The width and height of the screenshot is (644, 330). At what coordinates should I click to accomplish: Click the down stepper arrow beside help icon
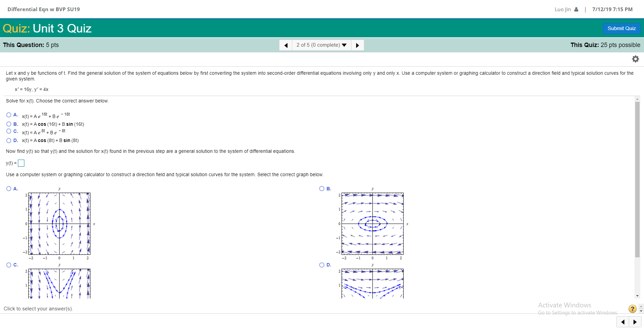(641, 311)
